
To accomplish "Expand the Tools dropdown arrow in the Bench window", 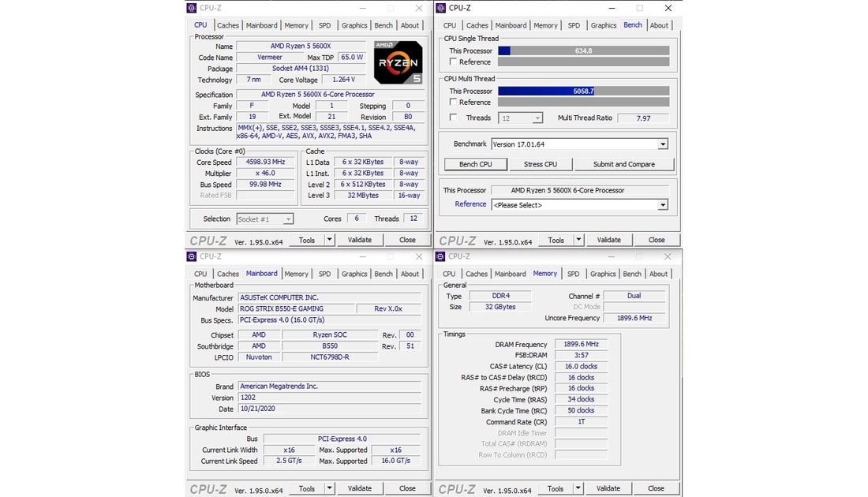I will (578, 240).
